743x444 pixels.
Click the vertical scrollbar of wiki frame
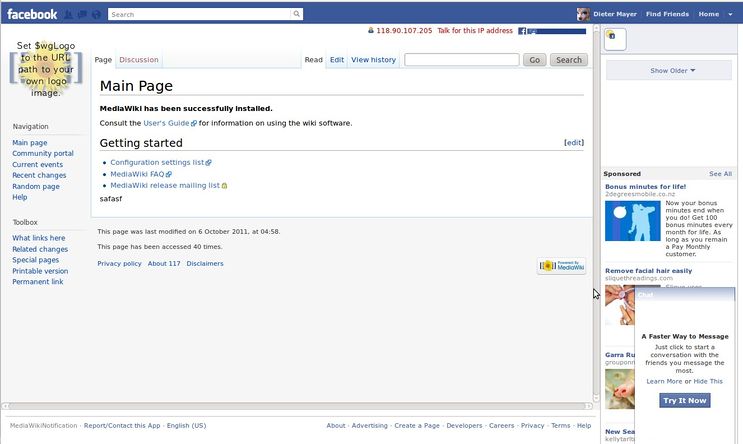596,213
